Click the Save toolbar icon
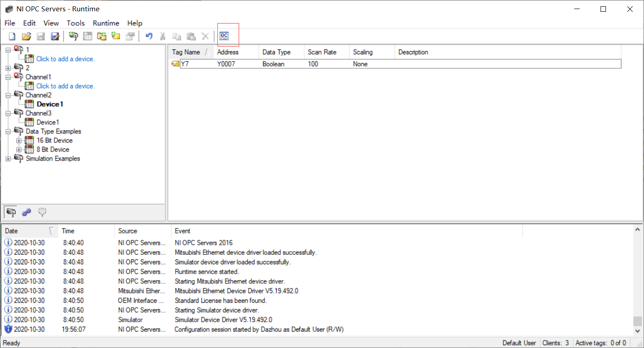The height and width of the screenshot is (348, 644). 41,35
